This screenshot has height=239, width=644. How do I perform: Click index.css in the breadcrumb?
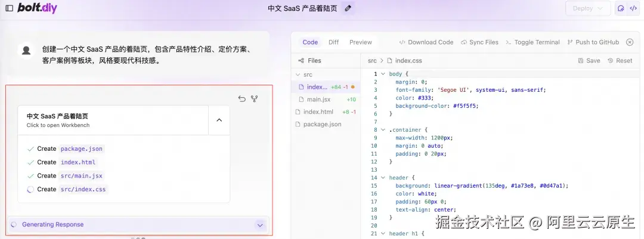point(408,60)
